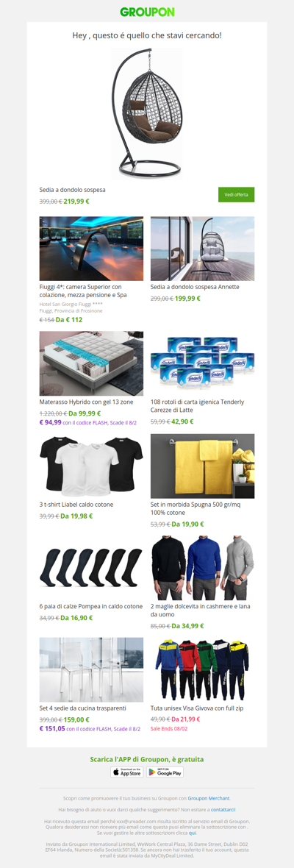Screen dimensions: 294x868
Task: Open the App Store download badge
Action: [126, 772]
